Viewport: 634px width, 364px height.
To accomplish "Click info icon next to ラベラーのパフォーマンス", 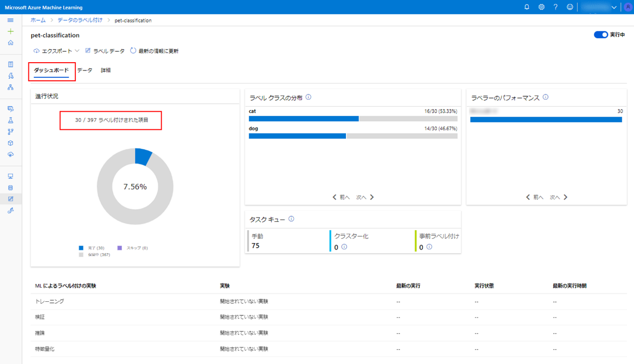I will 545,97.
